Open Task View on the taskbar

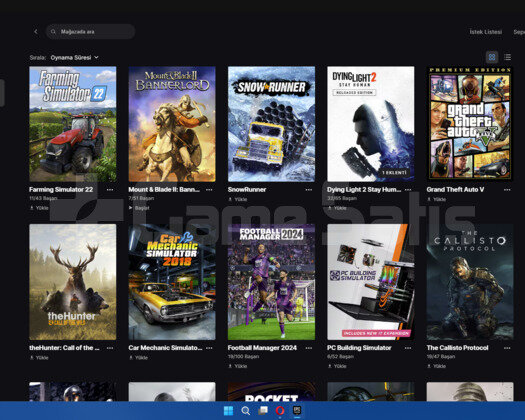[x=263, y=411]
